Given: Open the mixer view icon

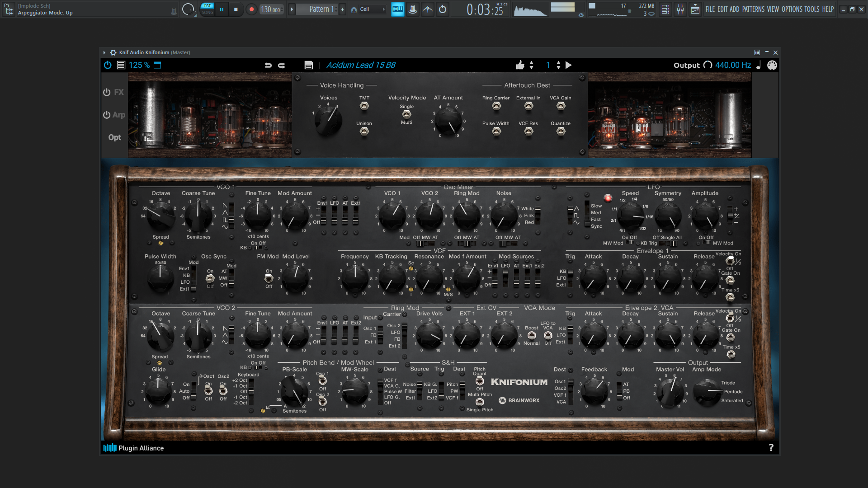Looking at the screenshot, I should click(x=680, y=9).
